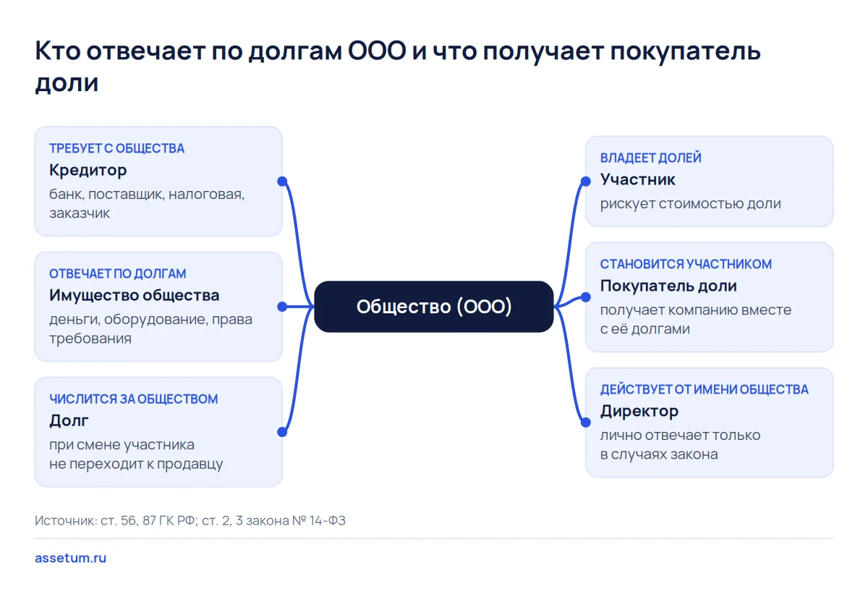
Task: Select the "Кредитор" card heading
Action: coord(88,171)
